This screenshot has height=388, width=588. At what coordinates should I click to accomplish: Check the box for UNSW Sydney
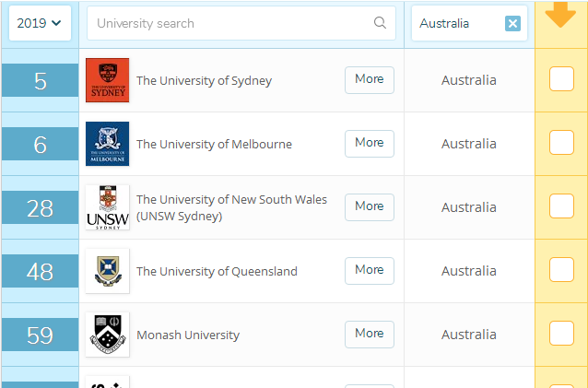(561, 206)
